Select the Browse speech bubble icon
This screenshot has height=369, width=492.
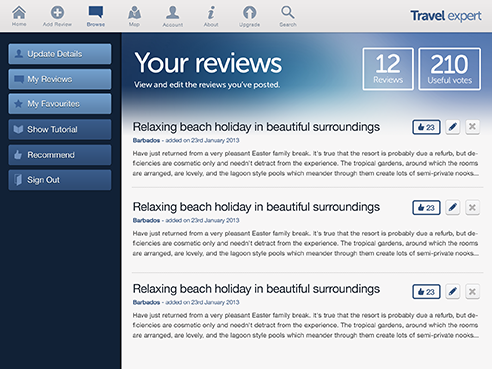point(96,12)
